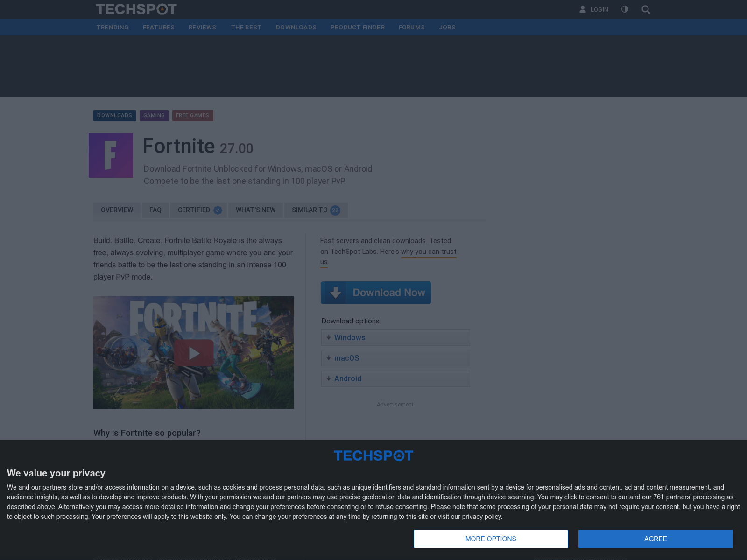Viewport: 747px width, 560px height.
Task: Choose the Windows download option
Action: 395,338
